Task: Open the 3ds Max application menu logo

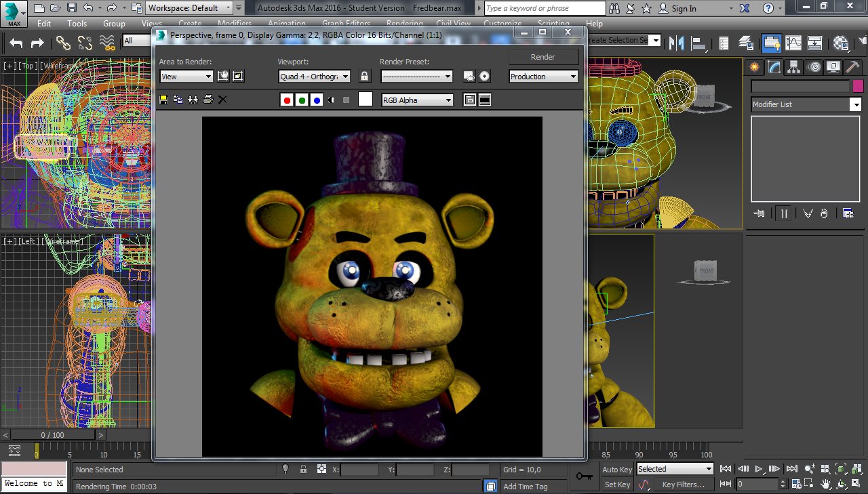Action: pos(14,14)
